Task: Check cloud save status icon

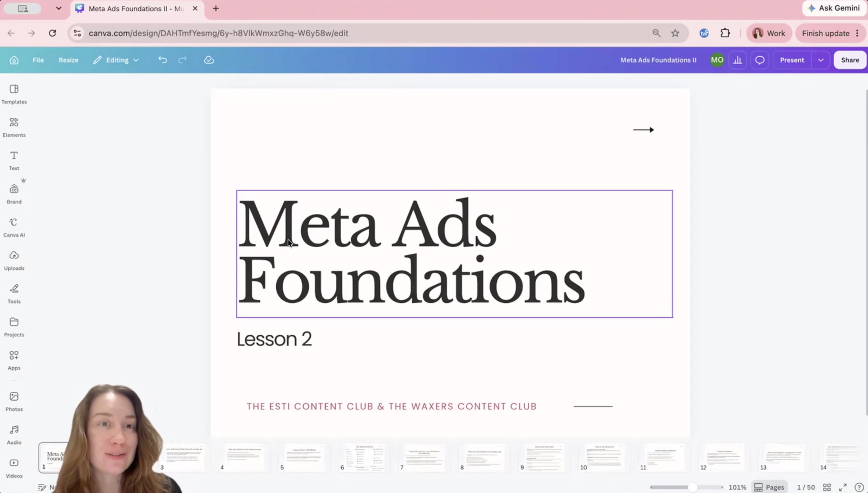Action: pos(209,60)
